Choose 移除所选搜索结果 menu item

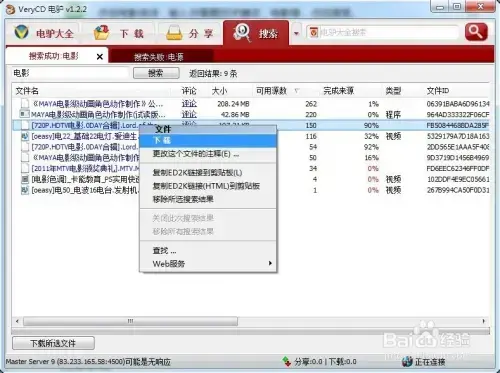pyautogui.click(x=208, y=199)
